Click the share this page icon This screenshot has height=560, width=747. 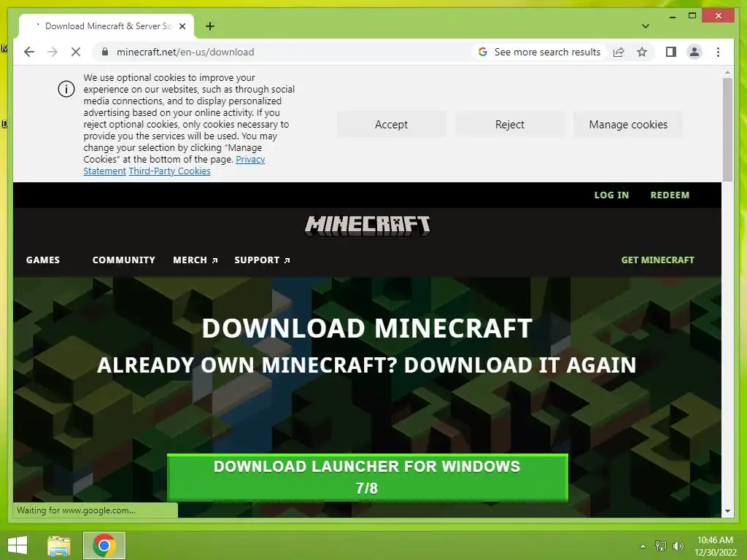pyautogui.click(x=619, y=52)
